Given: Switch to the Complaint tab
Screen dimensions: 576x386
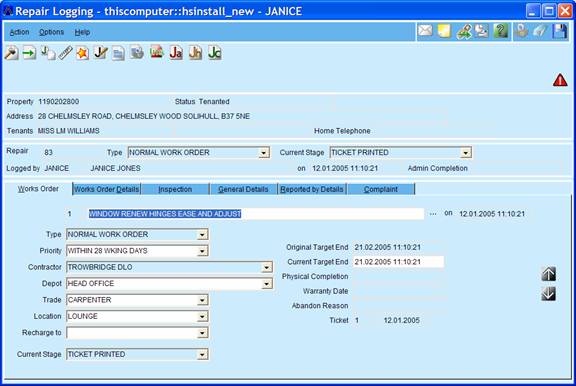Looking at the screenshot, I should [381, 189].
